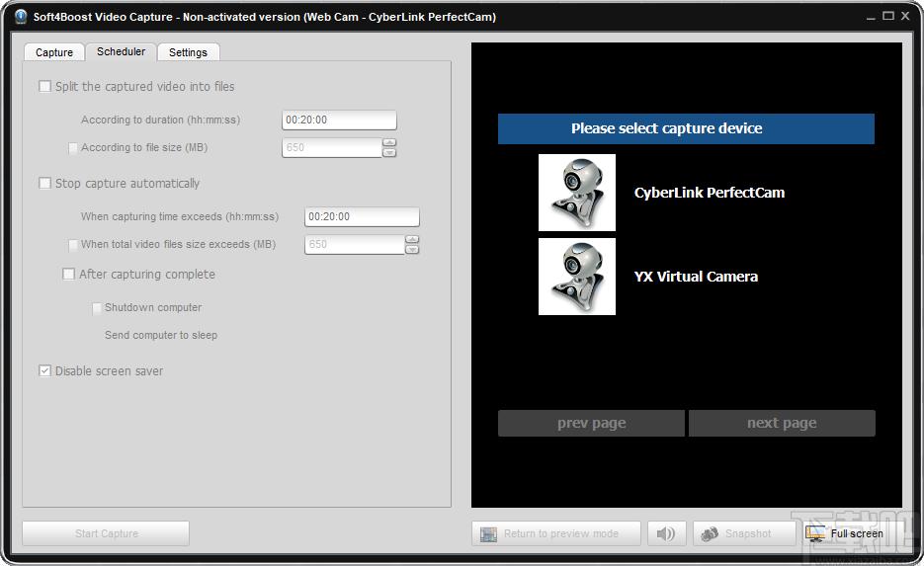
Task: Enable Split the captured video into files
Action: (x=44, y=87)
